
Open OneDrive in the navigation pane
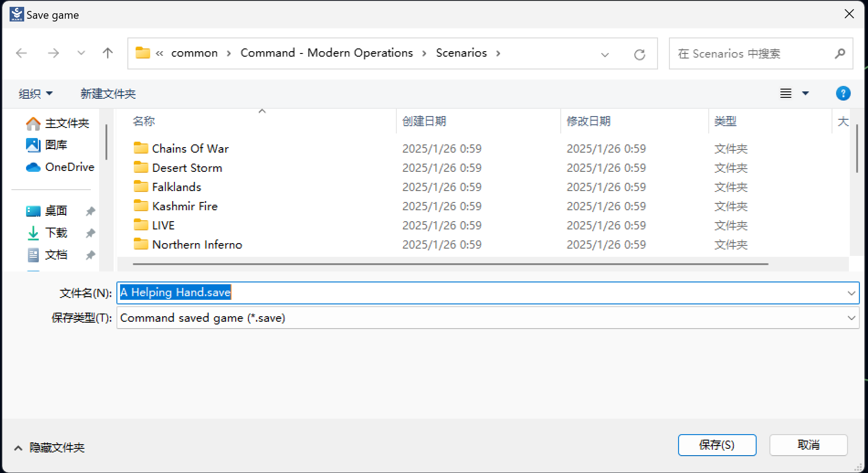coord(69,167)
